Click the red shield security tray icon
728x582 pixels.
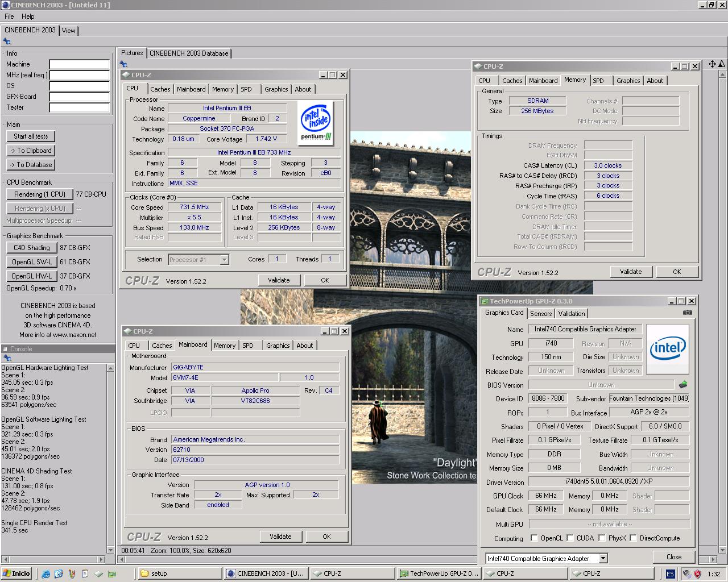(x=697, y=573)
